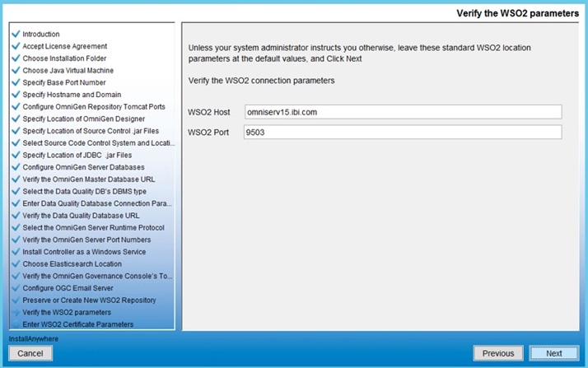Click 'Select the Data Quality DB's DBMS type' text
The height and width of the screenshot is (368, 588).
pyautogui.click(x=84, y=191)
